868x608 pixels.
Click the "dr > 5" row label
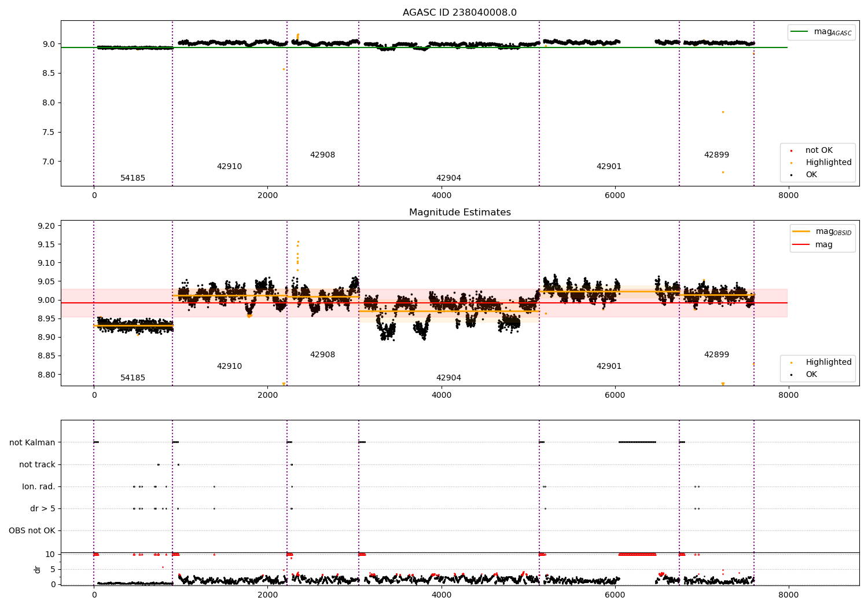tap(43, 509)
